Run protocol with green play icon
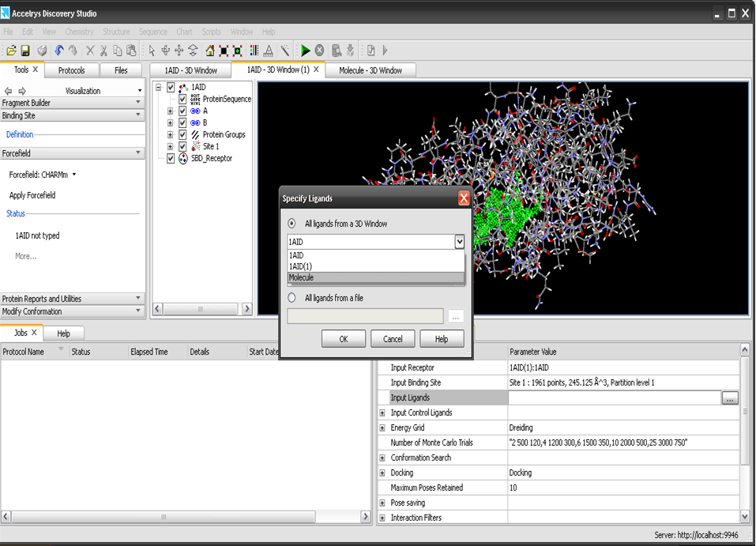The height and width of the screenshot is (546, 756). (x=305, y=51)
